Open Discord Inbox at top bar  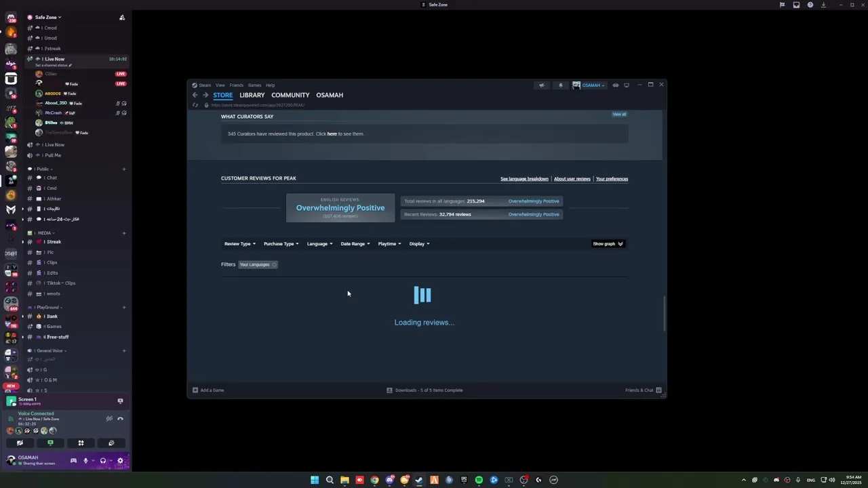pyautogui.click(x=795, y=5)
